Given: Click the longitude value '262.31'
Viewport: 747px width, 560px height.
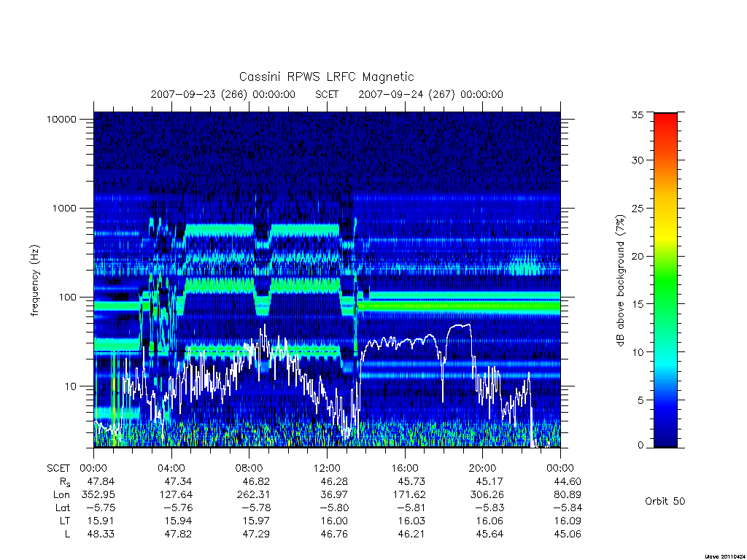Looking at the screenshot, I should pyautogui.click(x=254, y=495).
